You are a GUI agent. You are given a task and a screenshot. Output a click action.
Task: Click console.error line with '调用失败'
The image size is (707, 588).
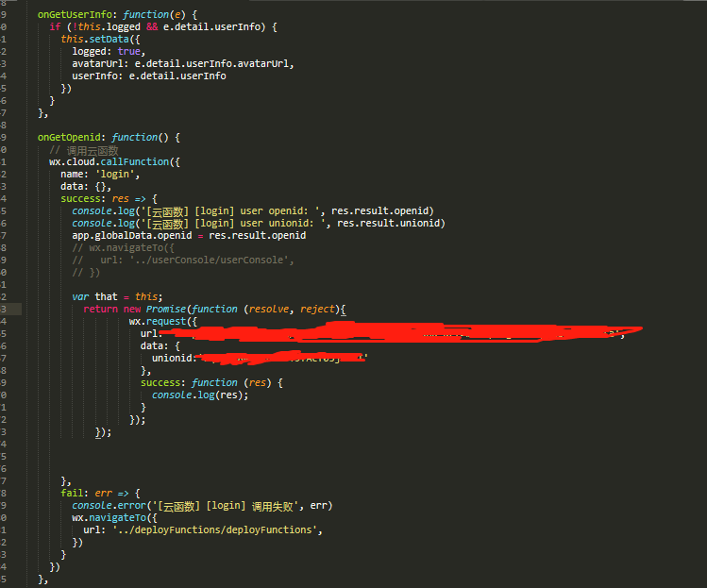click(202, 506)
